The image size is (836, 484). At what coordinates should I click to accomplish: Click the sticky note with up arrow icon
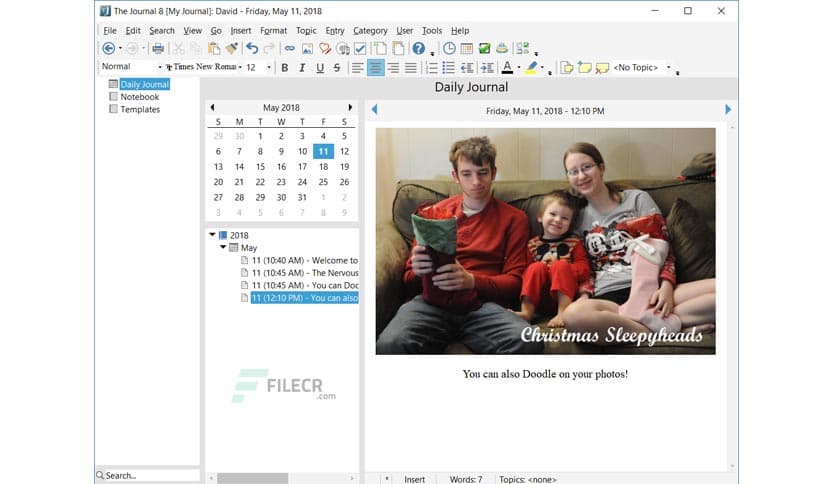(x=584, y=68)
